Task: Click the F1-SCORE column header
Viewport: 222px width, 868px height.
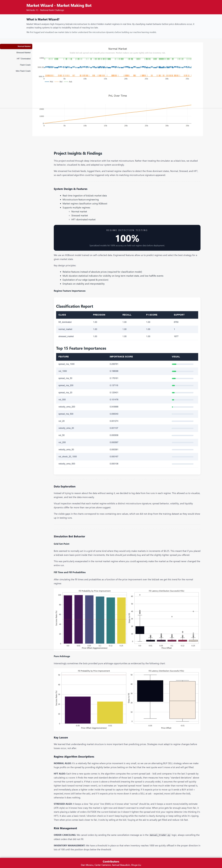Action: click(x=152, y=315)
